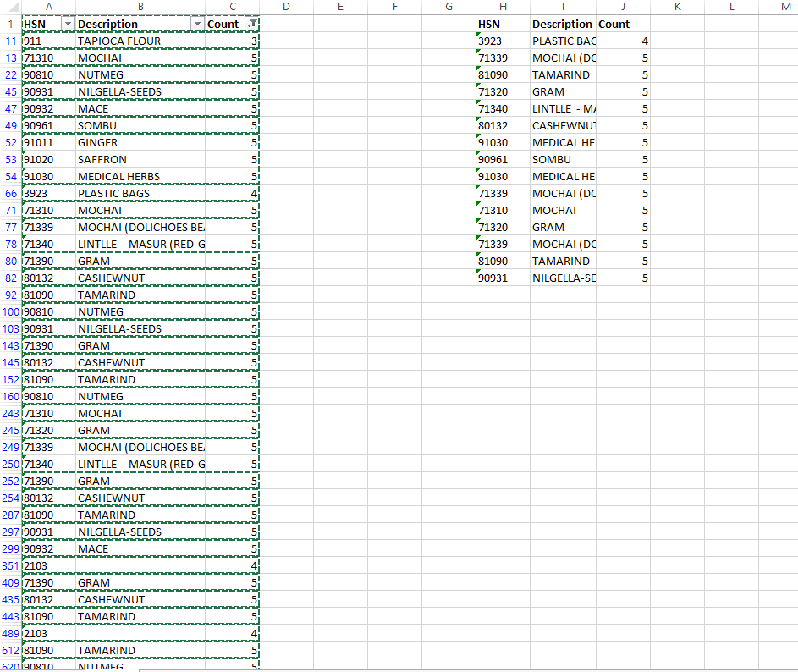Image resolution: width=798 pixels, height=672 pixels.
Task: Click HSN 91020 cell
Action: coord(49,159)
